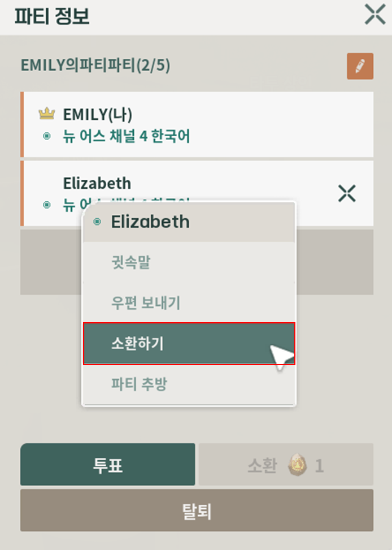The image size is (392, 550).
Task: Select 귓속말 from the context menu
Action: [130, 262]
